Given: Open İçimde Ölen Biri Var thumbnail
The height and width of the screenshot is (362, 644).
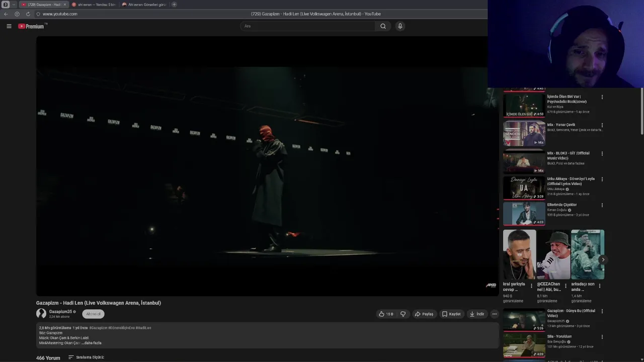Looking at the screenshot, I should (524, 106).
